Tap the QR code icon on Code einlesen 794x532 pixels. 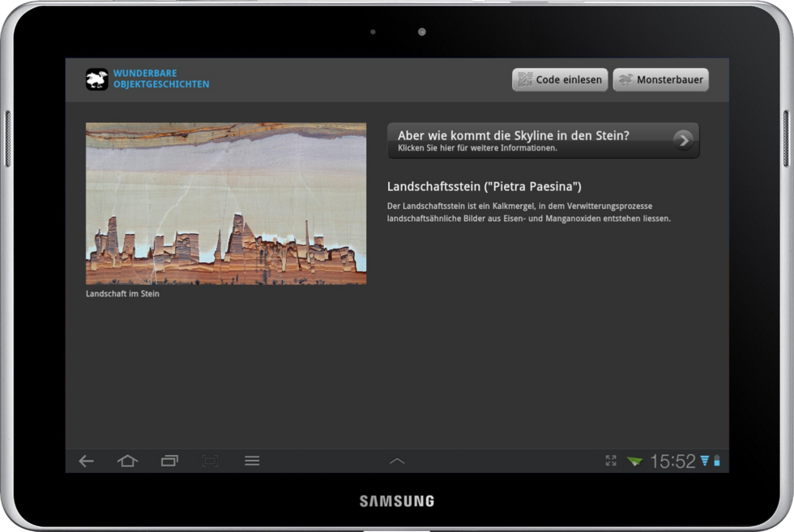pyautogui.click(x=525, y=79)
